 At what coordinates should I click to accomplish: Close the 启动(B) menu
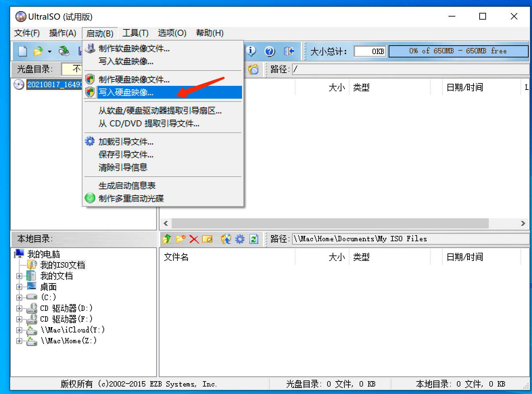[x=100, y=33]
